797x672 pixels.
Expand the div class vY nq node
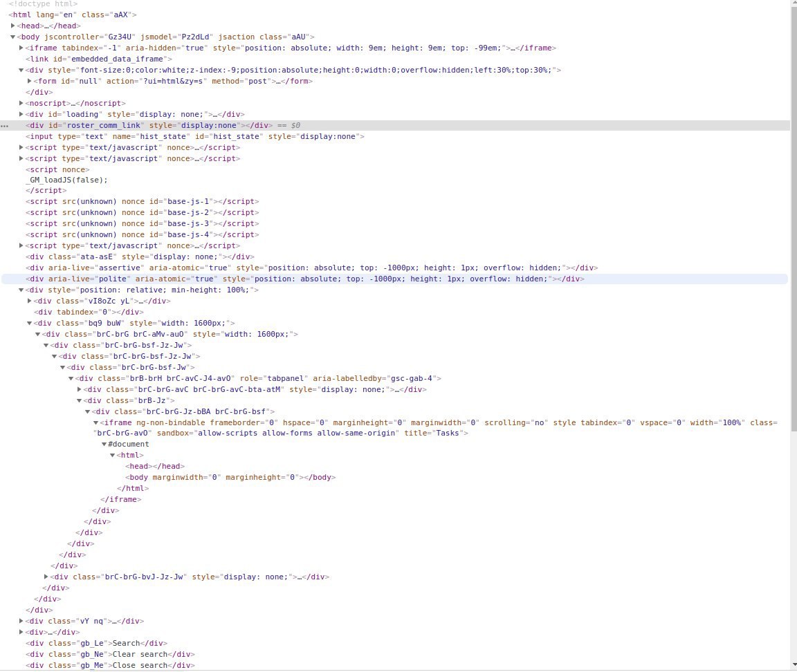21,622
